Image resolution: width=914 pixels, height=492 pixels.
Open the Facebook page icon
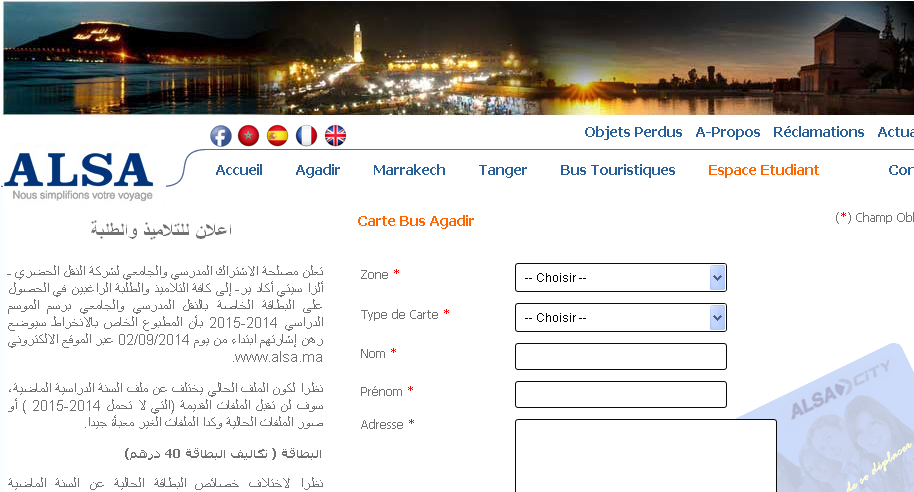[x=221, y=136]
